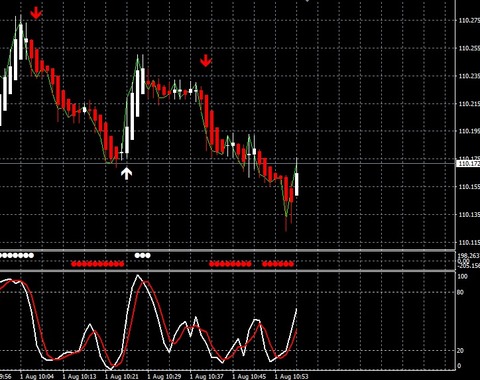Select the 110.235 price axis label

tap(469, 76)
